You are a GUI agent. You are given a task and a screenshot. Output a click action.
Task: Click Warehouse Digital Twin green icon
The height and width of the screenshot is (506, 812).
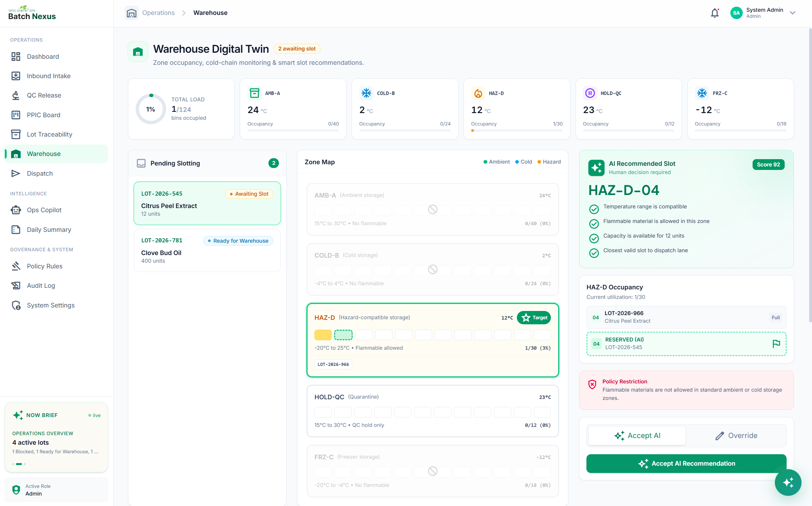coord(138,51)
